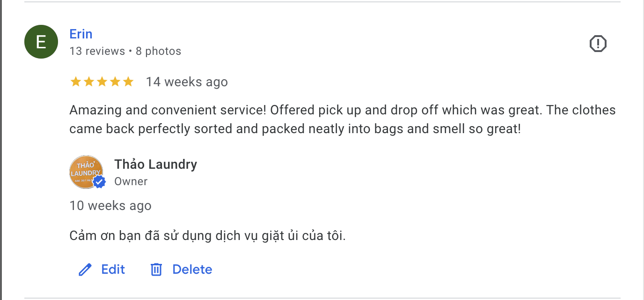Click Delete to remove the reply
Viewport: 644px width, 300px height.
click(192, 269)
